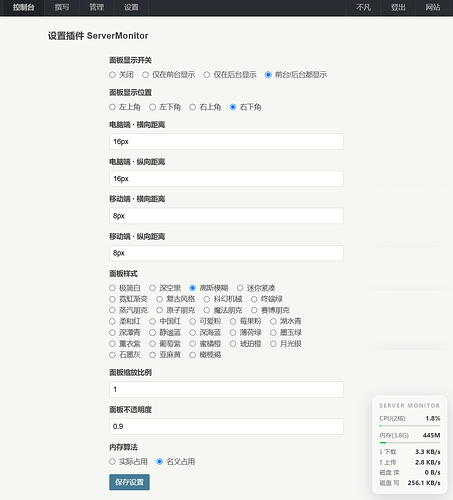Visit the 网站 site link
453x500 pixels.
tap(433, 7)
